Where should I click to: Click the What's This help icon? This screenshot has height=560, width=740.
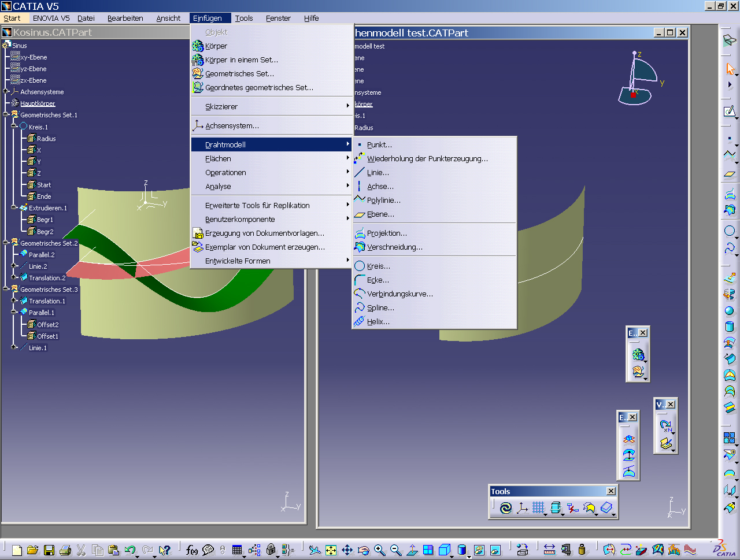165,550
